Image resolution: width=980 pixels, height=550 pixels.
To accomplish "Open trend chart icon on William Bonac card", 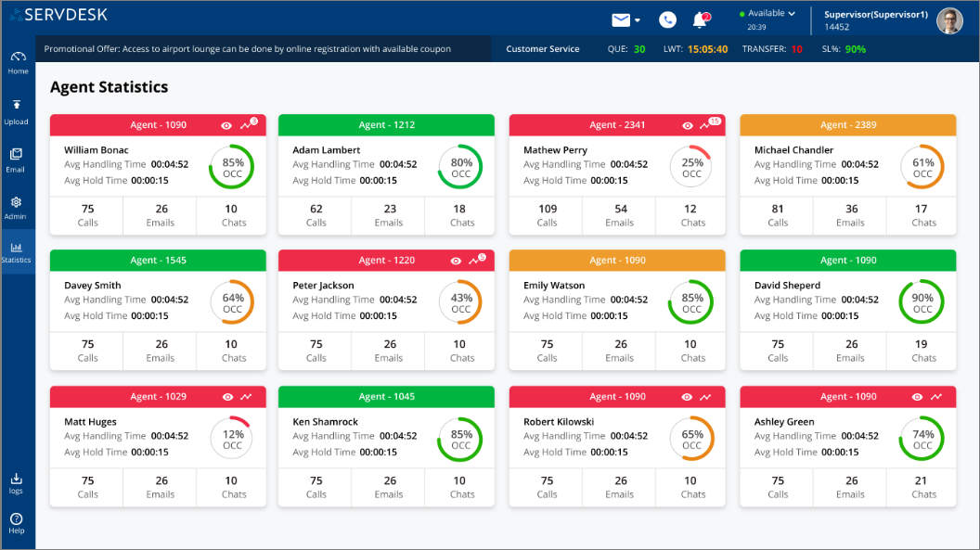I will [x=246, y=125].
